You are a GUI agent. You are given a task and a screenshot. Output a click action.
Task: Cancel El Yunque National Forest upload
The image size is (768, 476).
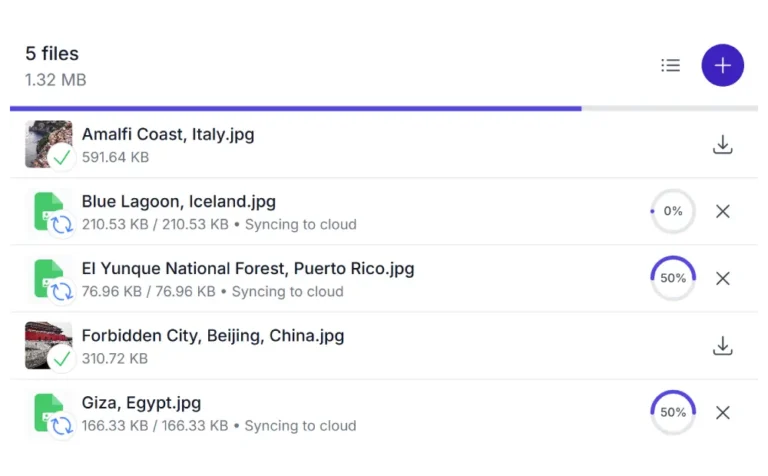(722, 279)
